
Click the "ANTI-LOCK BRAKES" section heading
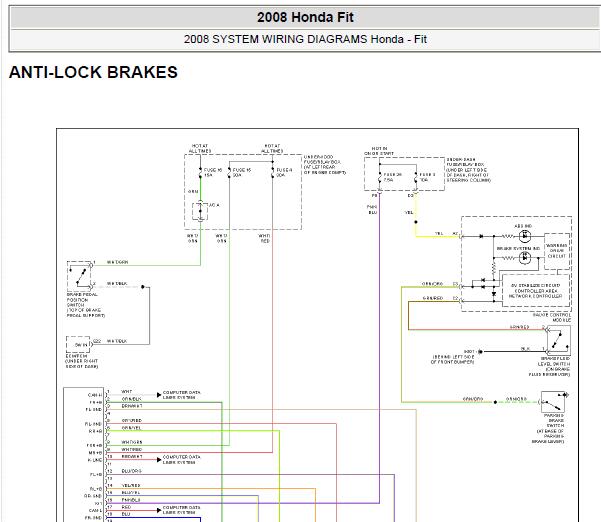pyautogui.click(x=93, y=72)
